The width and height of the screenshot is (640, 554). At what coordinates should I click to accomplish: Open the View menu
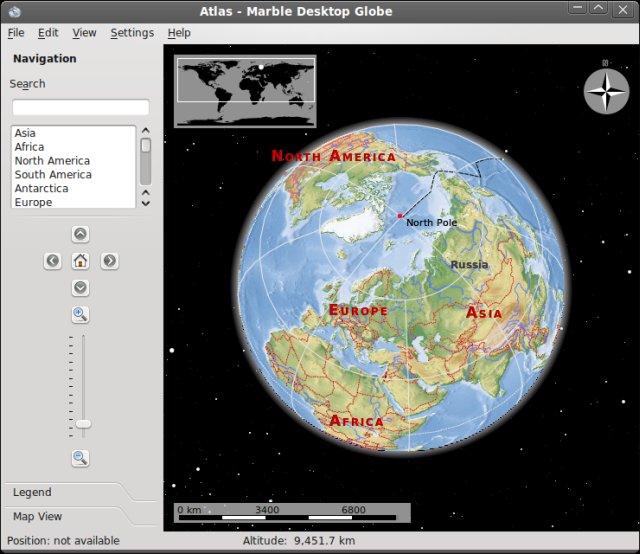point(84,33)
